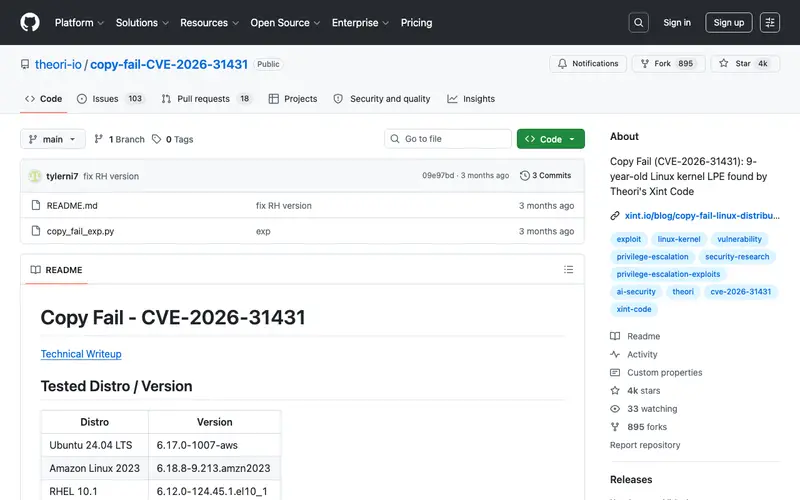
Task: Open README outline list icon
Action: point(568,269)
